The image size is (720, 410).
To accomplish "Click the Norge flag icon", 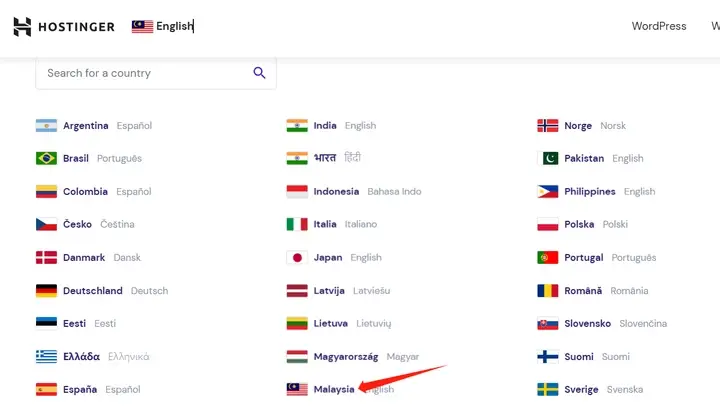I will click(548, 125).
